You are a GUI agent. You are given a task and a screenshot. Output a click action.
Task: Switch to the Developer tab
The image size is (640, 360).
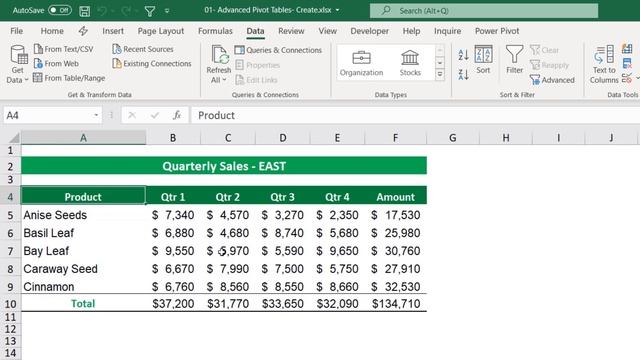point(369,31)
